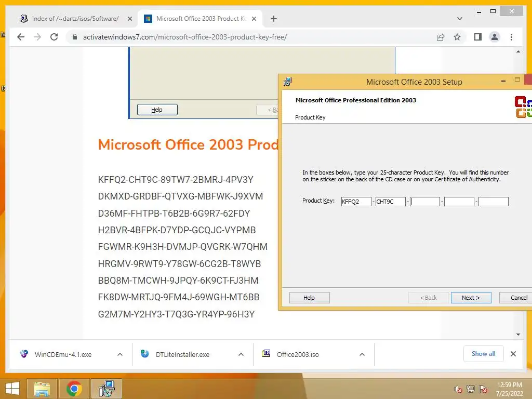The image size is (532, 399).
Task: Click key H2BVR-4BFPK-D7YDP-GCQJC-VYPMB
Action: (x=177, y=230)
